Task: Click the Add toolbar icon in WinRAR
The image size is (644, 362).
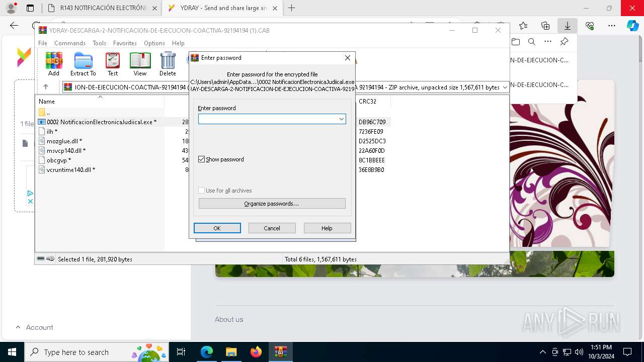Action: point(54,64)
